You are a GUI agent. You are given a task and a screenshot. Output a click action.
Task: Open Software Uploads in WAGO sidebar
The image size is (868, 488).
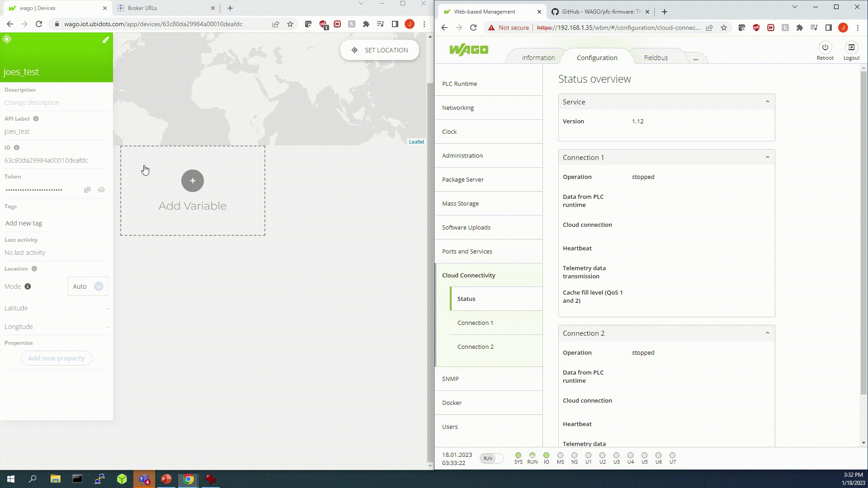pos(489,227)
